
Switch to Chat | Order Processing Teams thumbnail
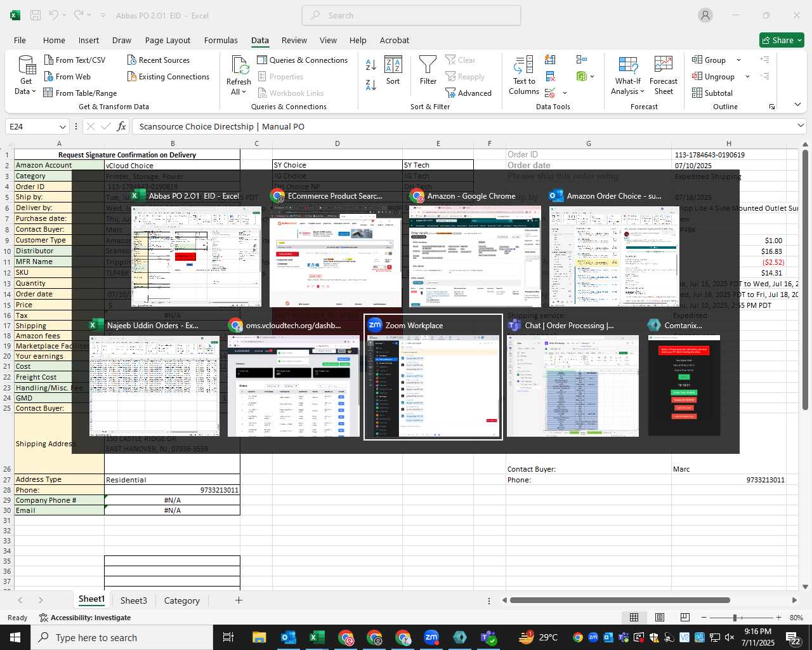(x=573, y=378)
